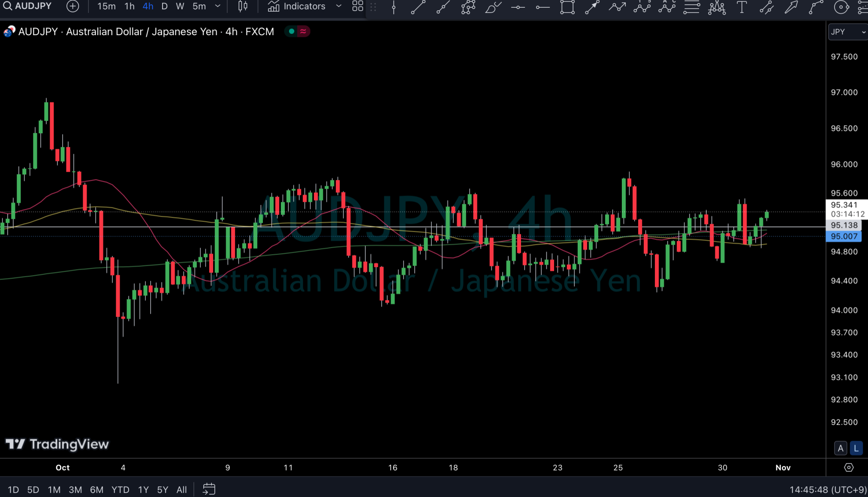Toggle log scale with L button
Viewport: 868px width, 497px height.
tap(856, 448)
